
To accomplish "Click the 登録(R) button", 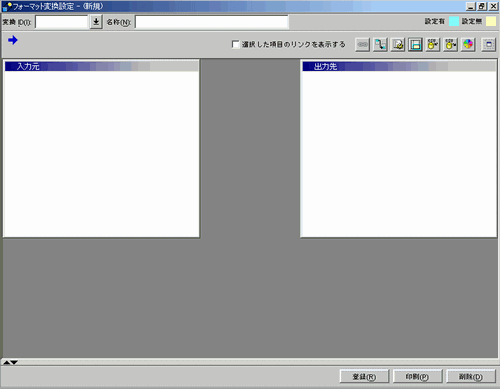I will click(x=364, y=377).
